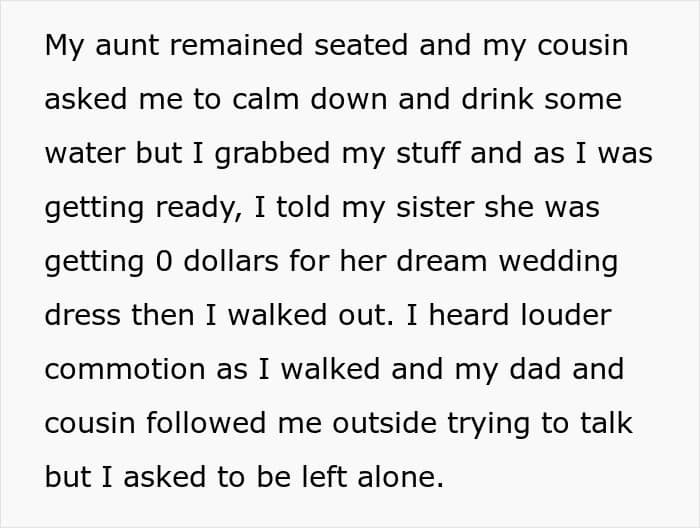Click the word "dollars"

click(231, 261)
